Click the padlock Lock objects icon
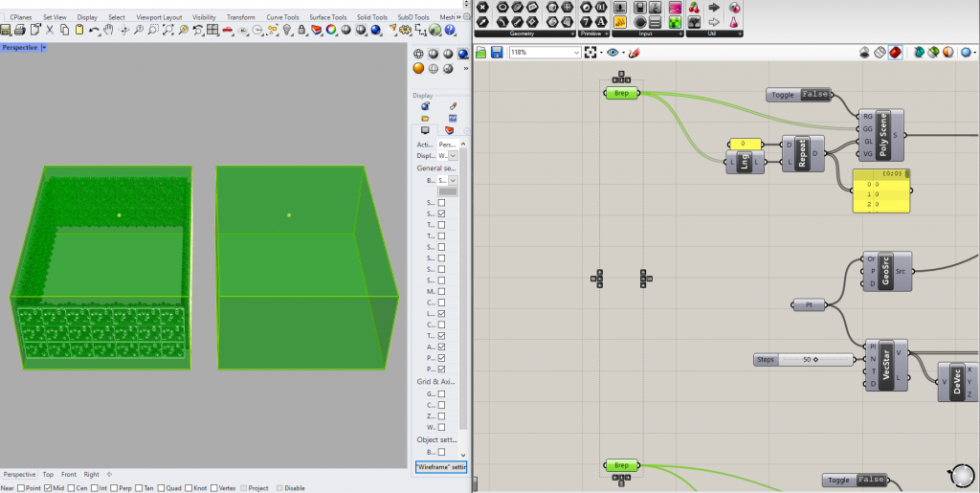Image resolution: width=980 pixels, height=493 pixels. [301, 30]
